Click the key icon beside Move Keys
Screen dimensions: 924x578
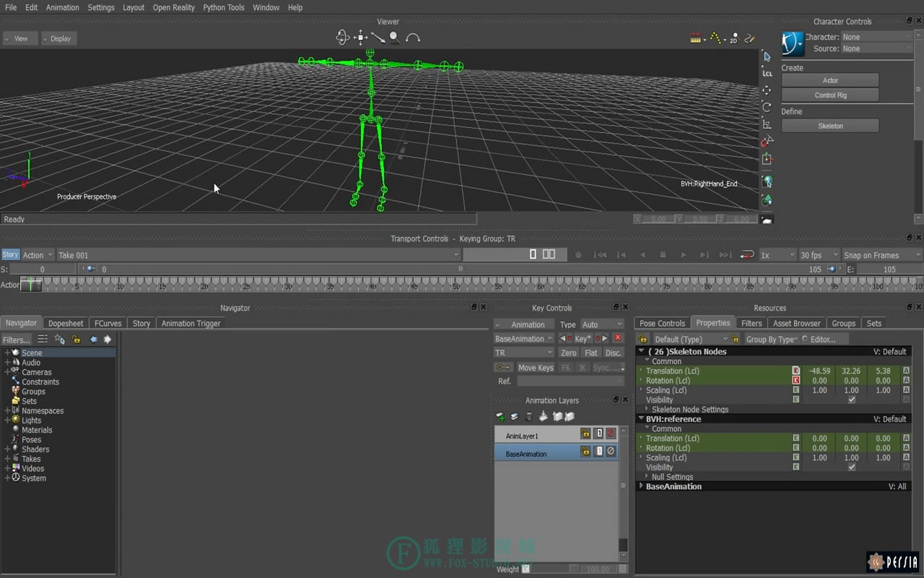pyautogui.click(x=503, y=368)
